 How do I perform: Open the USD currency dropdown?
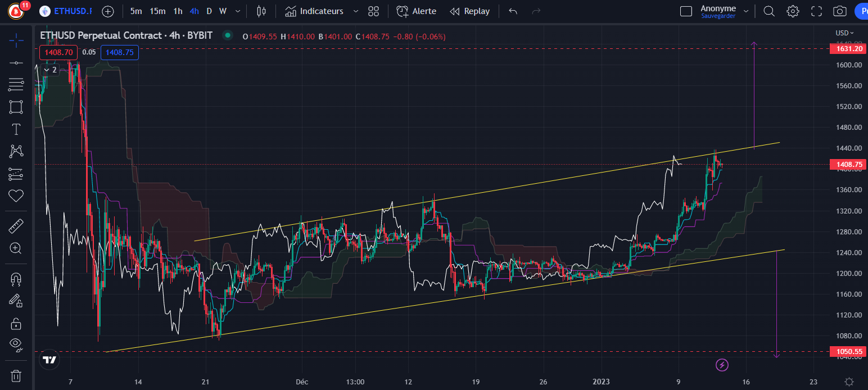(x=844, y=33)
